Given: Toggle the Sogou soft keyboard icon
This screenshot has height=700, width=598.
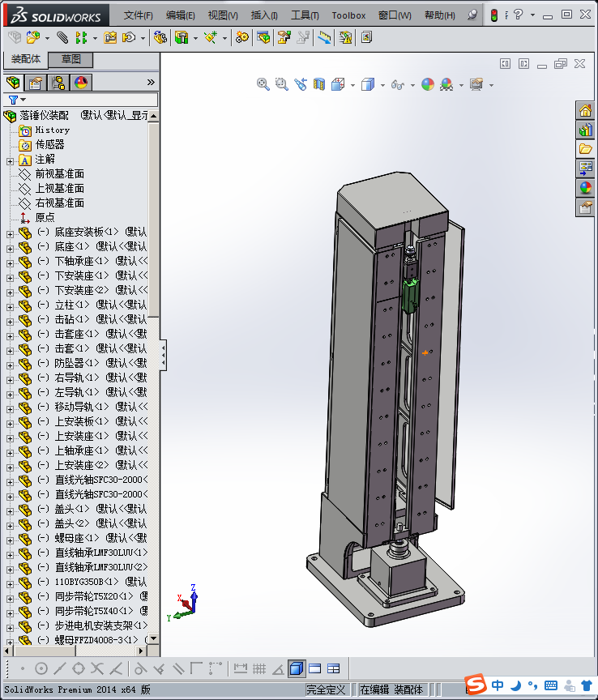Looking at the screenshot, I should point(551,685).
